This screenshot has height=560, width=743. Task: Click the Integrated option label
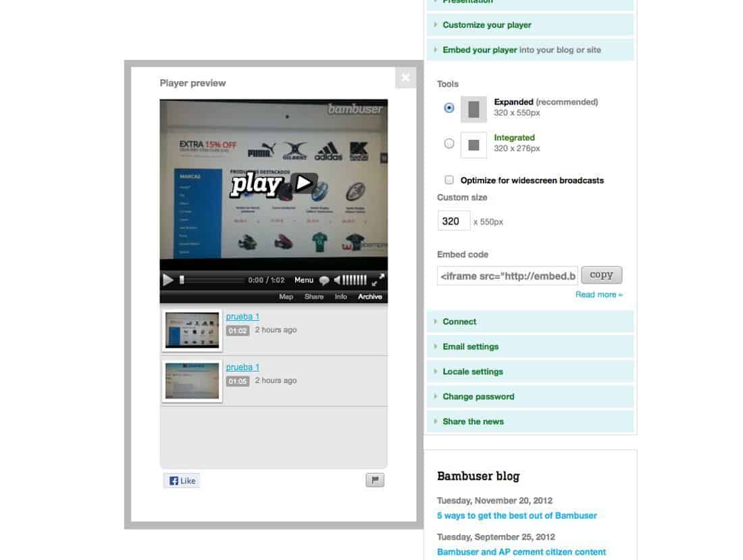point(514,137)
